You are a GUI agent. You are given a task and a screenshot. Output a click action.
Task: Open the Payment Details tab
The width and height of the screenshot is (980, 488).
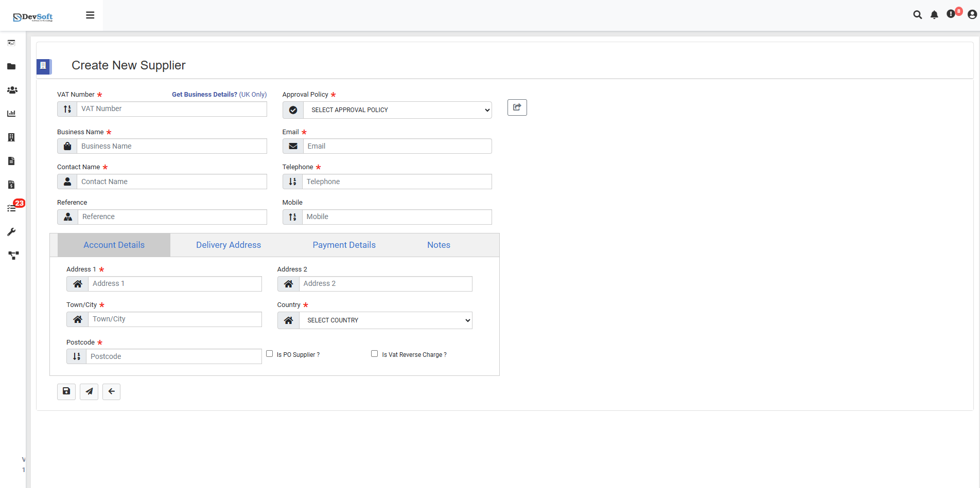(344, 245)
